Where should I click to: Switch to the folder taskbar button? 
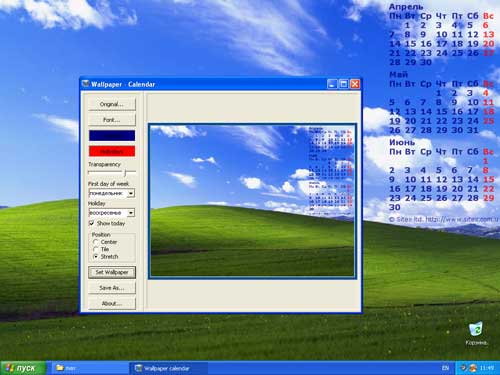pos(88,368)
